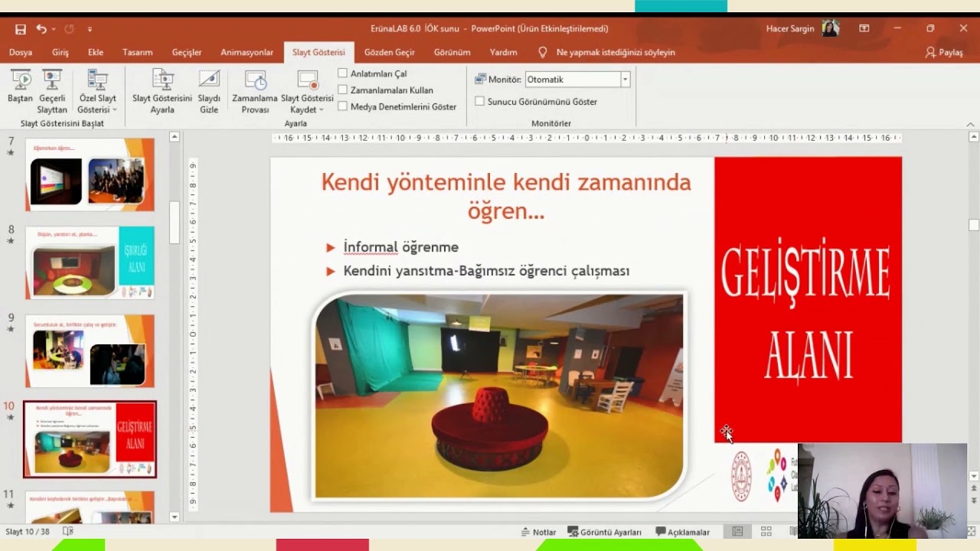Screen dimensions: 980x551
Task: Select slide 10 thumbnail Geliştirme Alanı
Action: click(90, 439)
